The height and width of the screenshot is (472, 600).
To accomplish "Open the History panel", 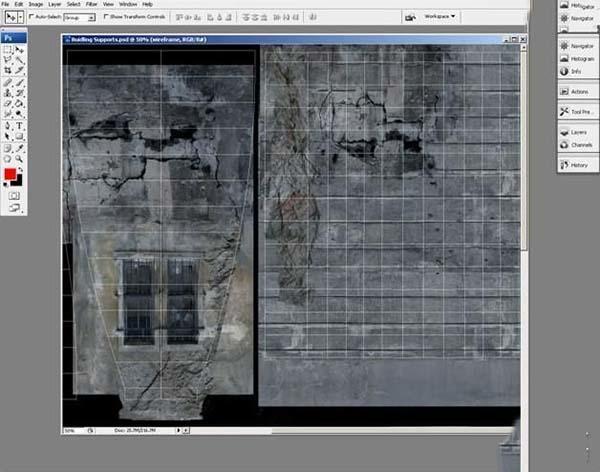I will coord(579,164).
